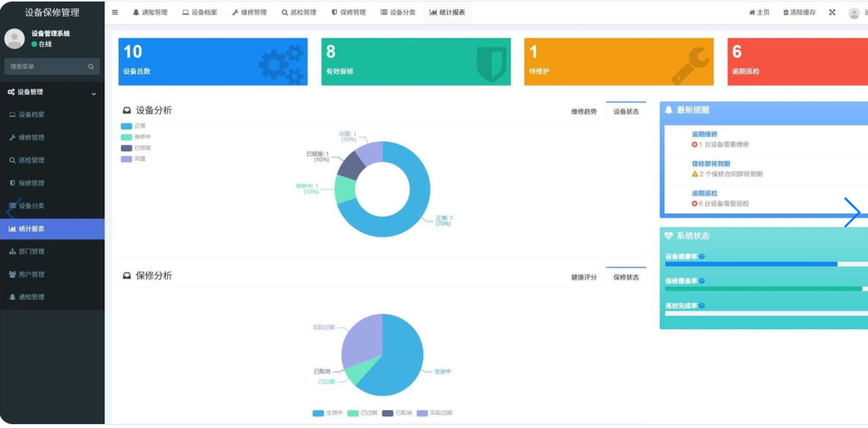Click the fullscreen expand icon in top bar

(x=832, y=13)
